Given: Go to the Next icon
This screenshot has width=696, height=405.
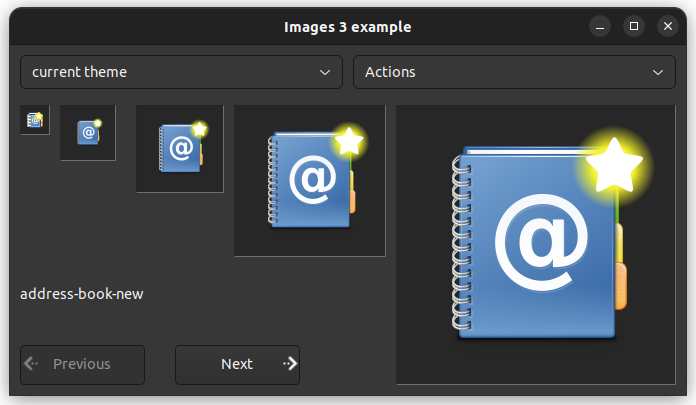Looking at the screenshot, I should [x=237, y=364].
